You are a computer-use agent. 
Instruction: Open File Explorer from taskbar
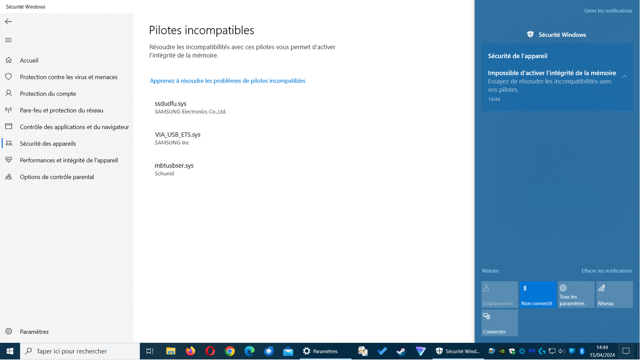click(x=171, y=351)
